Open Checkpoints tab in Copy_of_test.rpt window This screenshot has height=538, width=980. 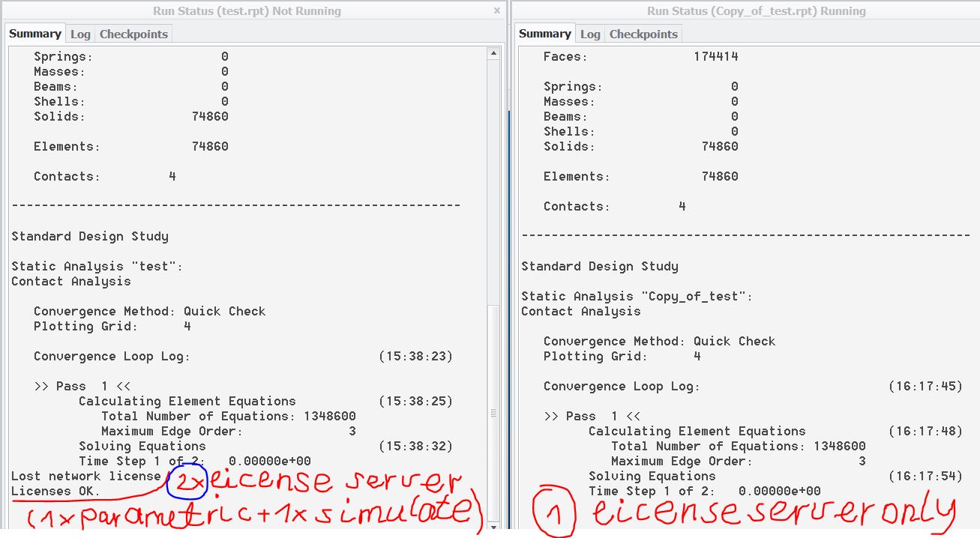643,34
